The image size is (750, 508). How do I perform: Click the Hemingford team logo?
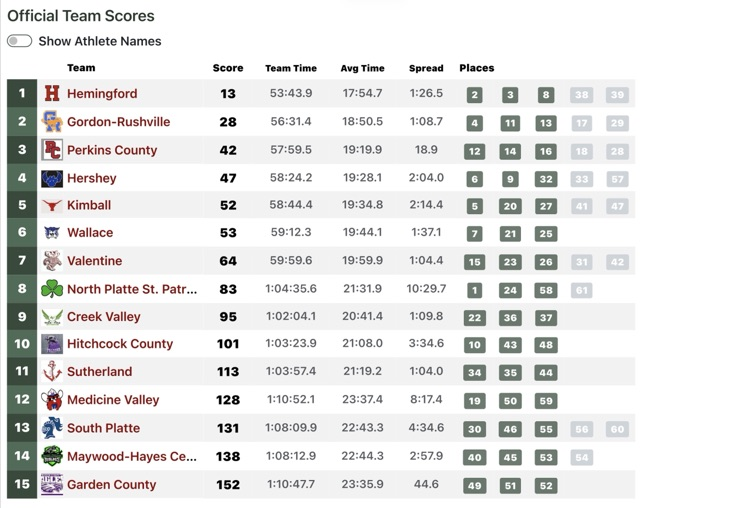click(52, 93)
